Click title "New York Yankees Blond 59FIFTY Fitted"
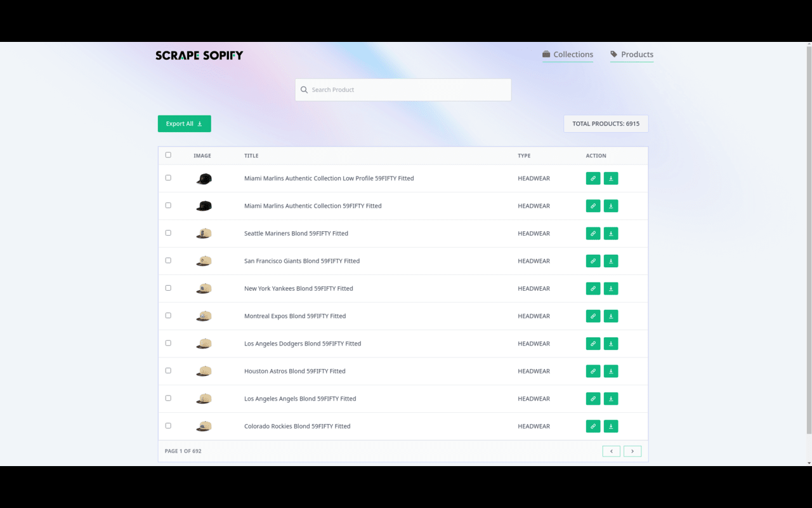The height and width of the screenshot is (508, 812). (x=299, y=288)
